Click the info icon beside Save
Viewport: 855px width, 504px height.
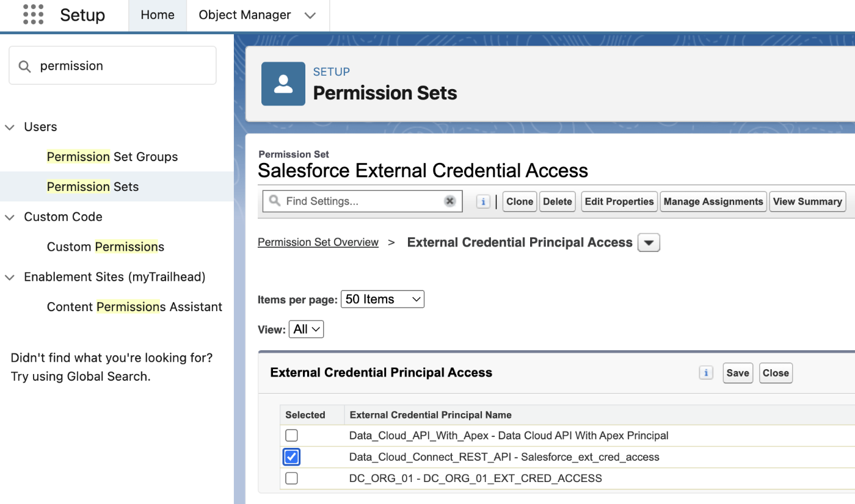pyautogui.click(x=706, y=373)
